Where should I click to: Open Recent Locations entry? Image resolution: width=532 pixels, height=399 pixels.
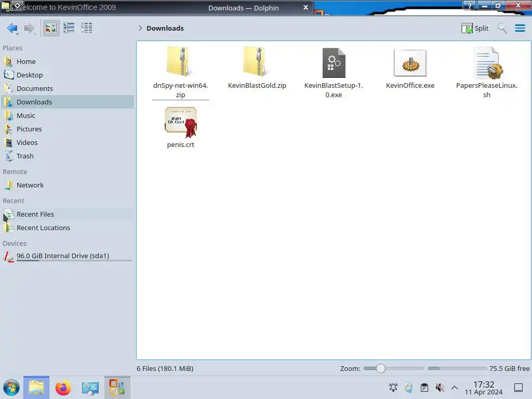67,228
